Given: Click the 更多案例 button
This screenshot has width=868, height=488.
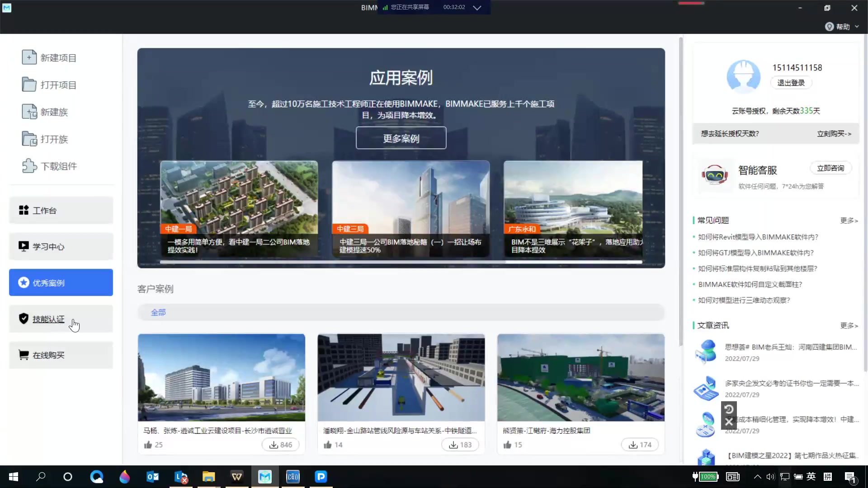Looking at the screenshot, I should click(x=401, y=138).
